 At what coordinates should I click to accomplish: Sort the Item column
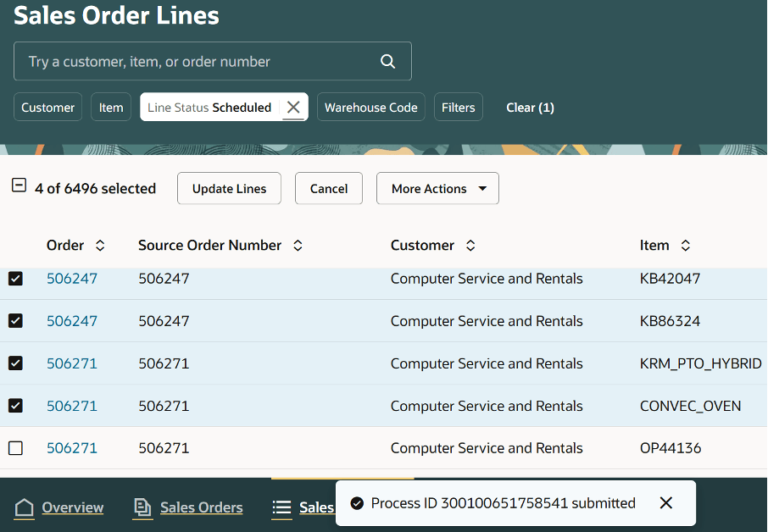tap(686, 246)
